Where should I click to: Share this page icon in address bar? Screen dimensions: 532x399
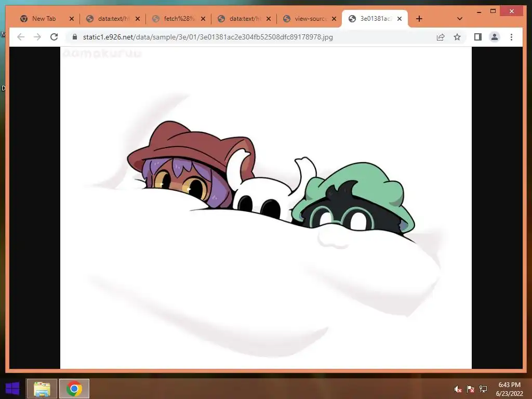[x=441, y=37]
